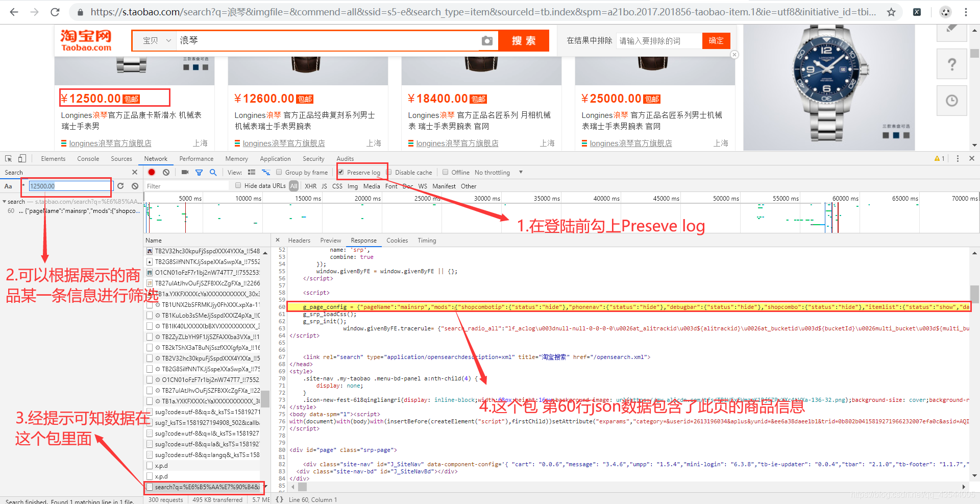
Task: Click the capture screenshots camera icon
Action: point(185,173)
